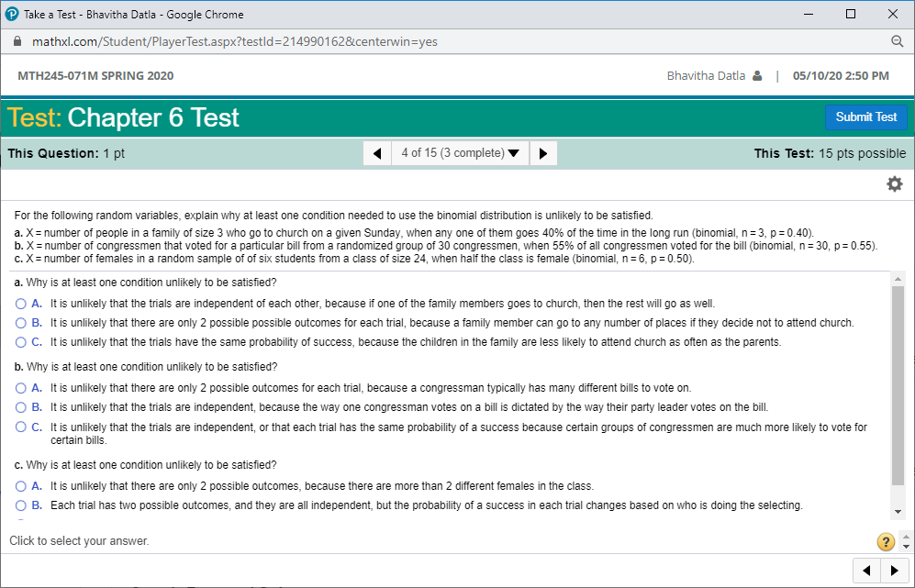
Task: Click the previous arrow at bottom right
Action: tap(866, 570)
